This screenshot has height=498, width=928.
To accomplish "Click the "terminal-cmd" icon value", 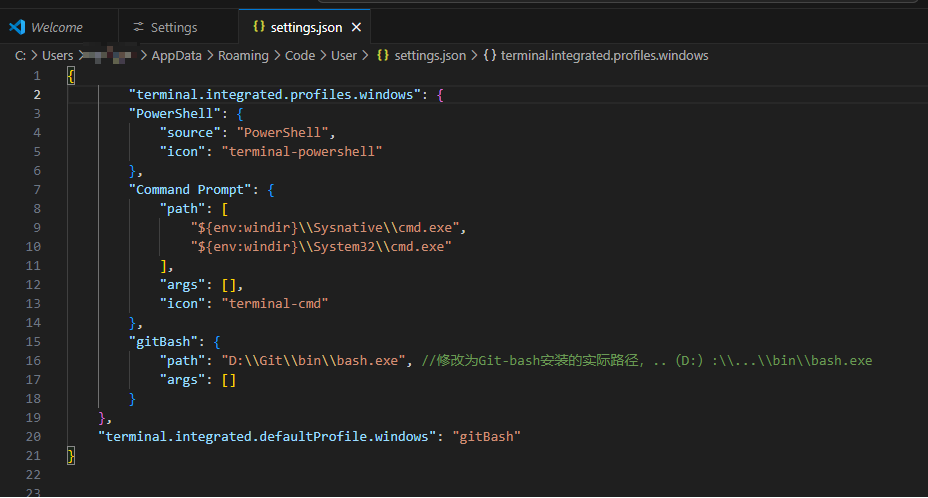I will click(x=275, y=304).
